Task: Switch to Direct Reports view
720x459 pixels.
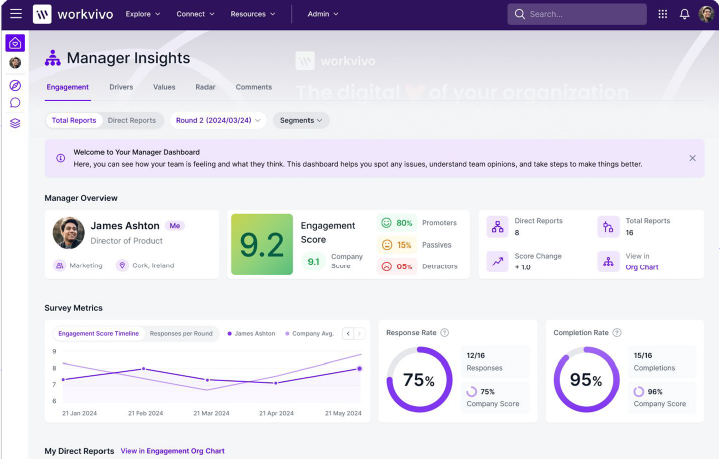Action: click(132, 120)
